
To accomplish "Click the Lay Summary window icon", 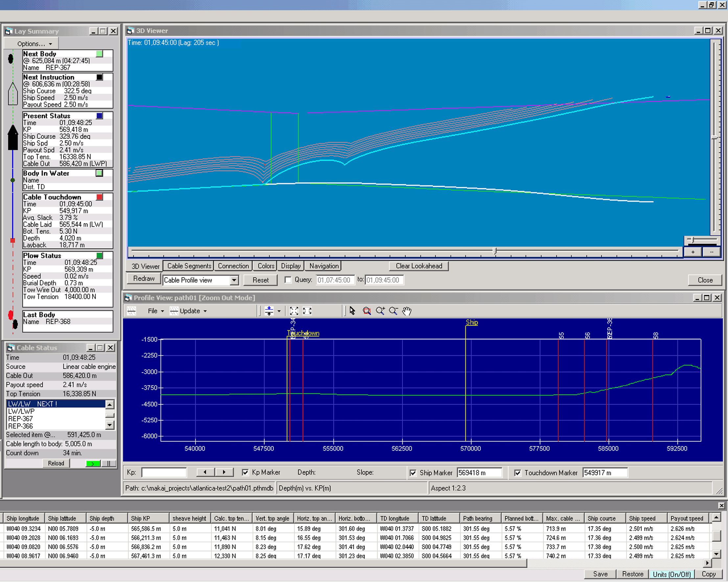I will click(x=9, y=32).
